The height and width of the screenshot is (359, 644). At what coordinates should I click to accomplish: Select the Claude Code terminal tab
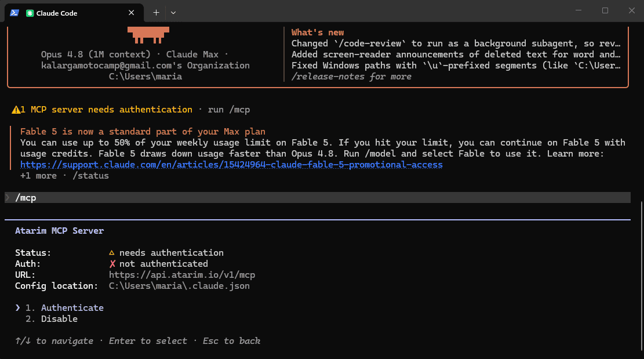(74, 13)
